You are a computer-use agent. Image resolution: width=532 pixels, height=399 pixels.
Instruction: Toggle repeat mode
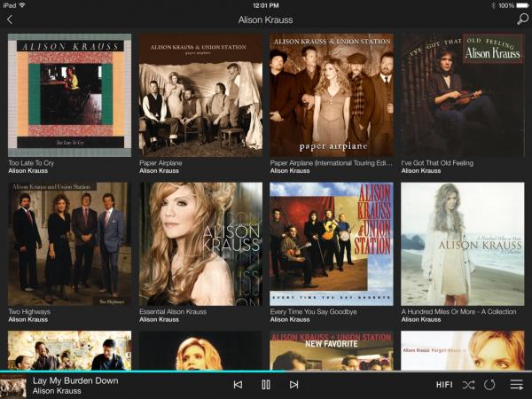[489, 385]
